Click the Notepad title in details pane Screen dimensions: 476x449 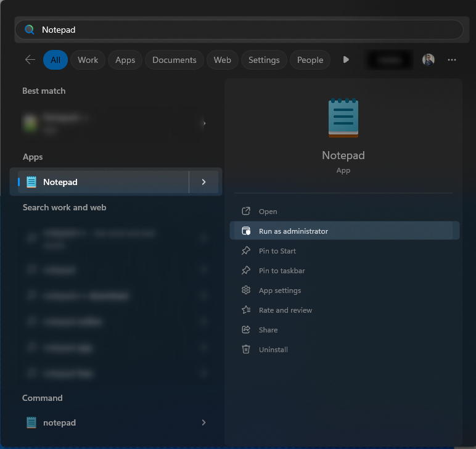(x=343, y=155)
